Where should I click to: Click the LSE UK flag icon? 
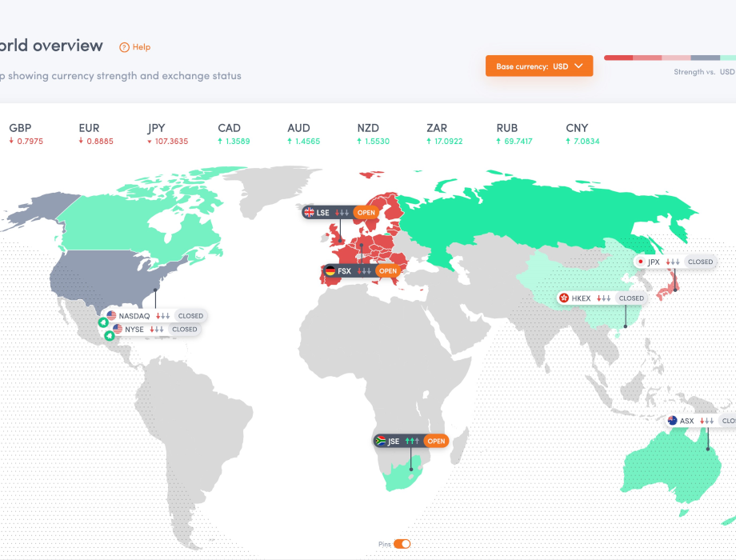(309, 212)
